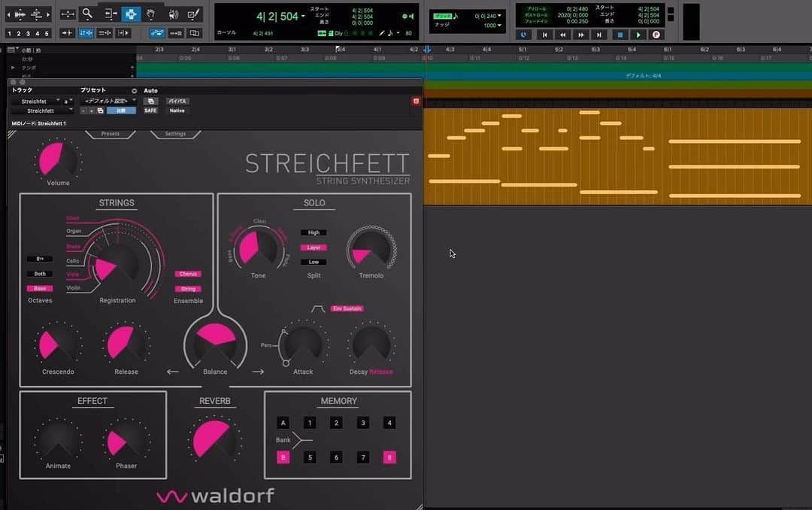The height and width of the screenshot is (510, 812).
Task: Select zoom preset 3
Action: point(28,34)
